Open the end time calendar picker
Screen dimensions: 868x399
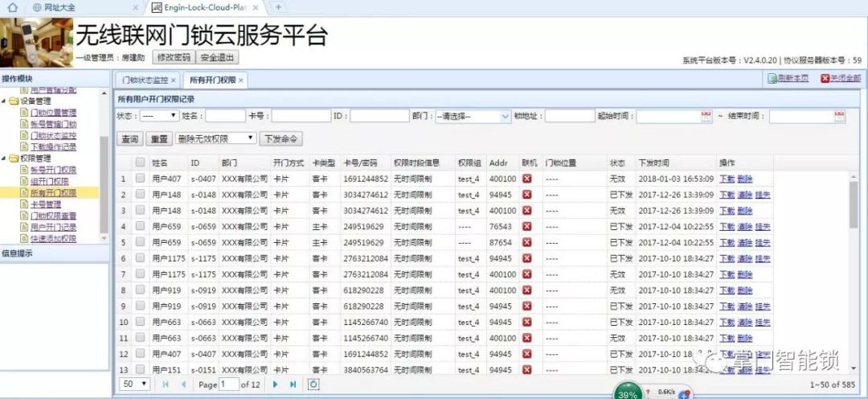(x=839, y=117)
